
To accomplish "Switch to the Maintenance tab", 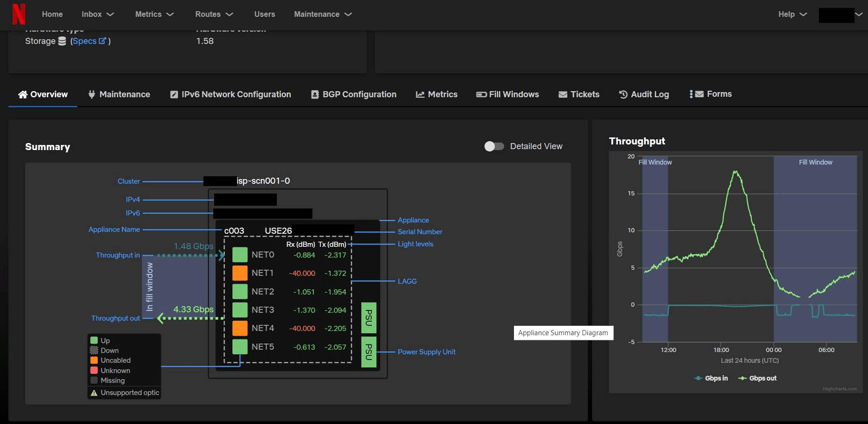I will click(119, 94).
